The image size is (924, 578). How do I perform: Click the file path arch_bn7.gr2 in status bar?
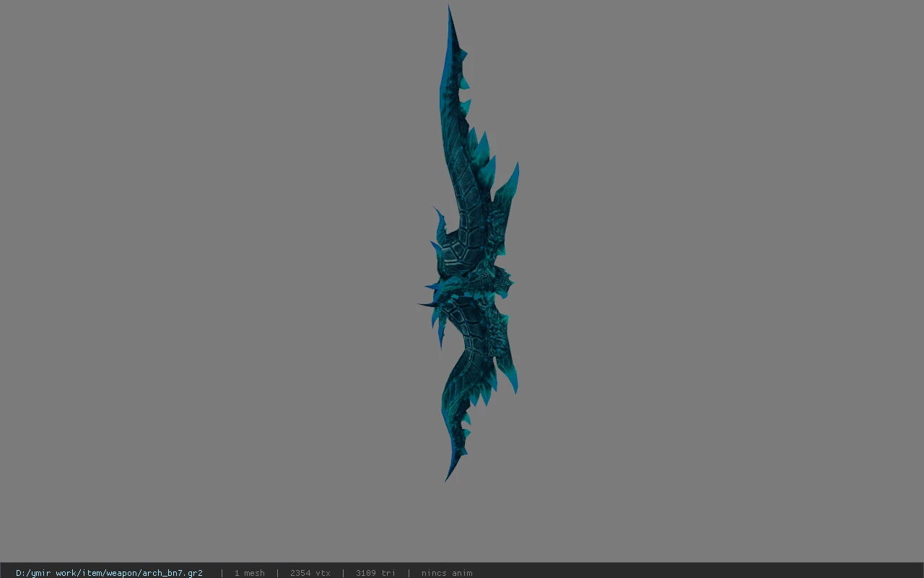109,573
